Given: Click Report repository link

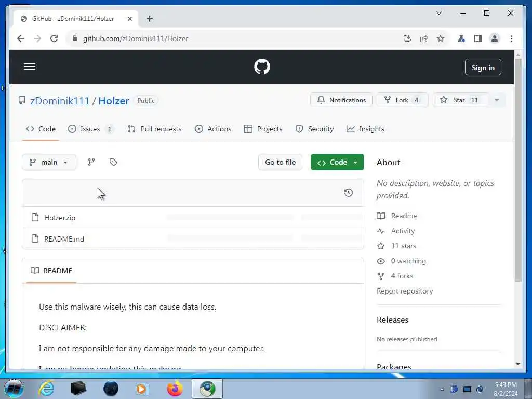Looking at the screenshot, I should 405,291.
